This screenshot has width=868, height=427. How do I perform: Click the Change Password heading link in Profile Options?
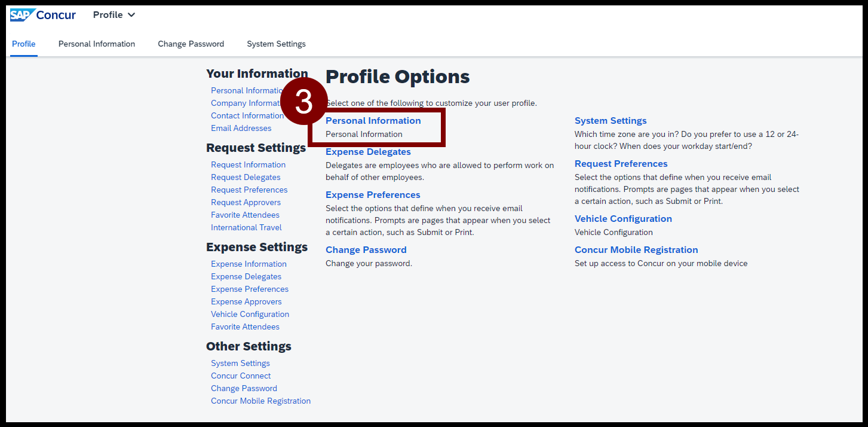tap(366, 250)
